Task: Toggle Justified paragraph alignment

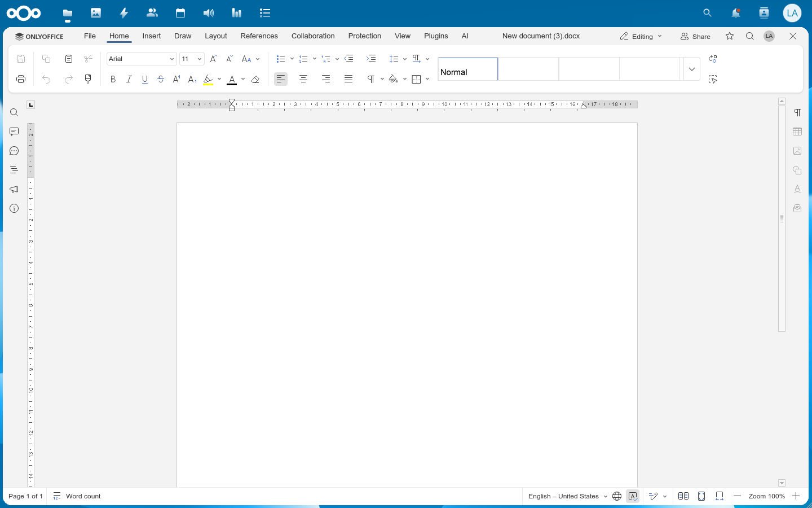Action: (x=348, y=79)
